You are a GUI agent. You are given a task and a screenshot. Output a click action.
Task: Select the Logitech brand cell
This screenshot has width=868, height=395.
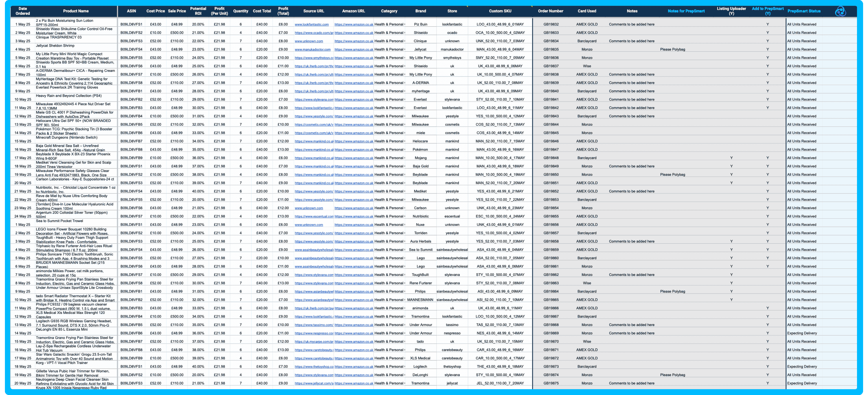[420, 367]
